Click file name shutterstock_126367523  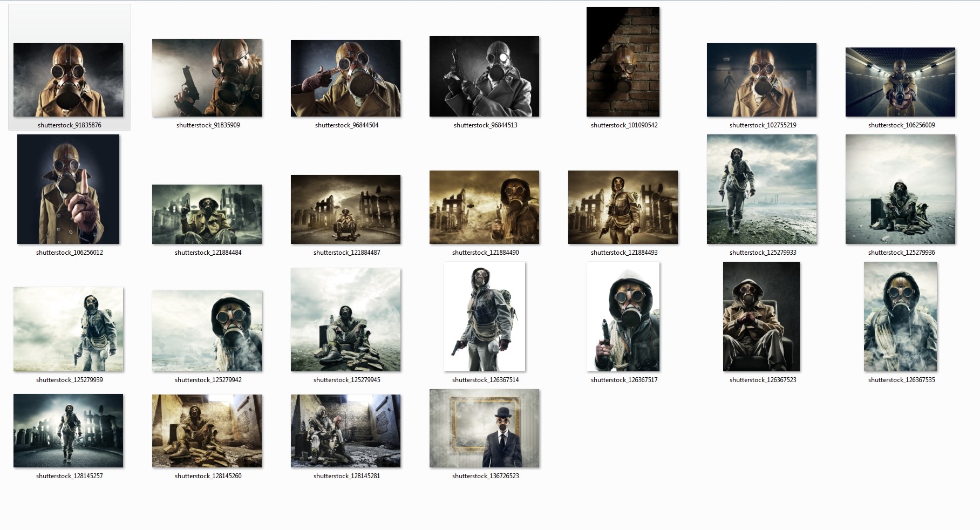point(763,380)
